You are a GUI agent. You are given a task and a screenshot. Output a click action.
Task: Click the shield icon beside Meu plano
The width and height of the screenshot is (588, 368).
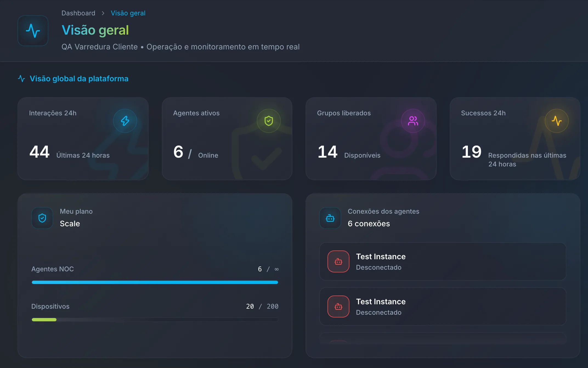(42, 218)
